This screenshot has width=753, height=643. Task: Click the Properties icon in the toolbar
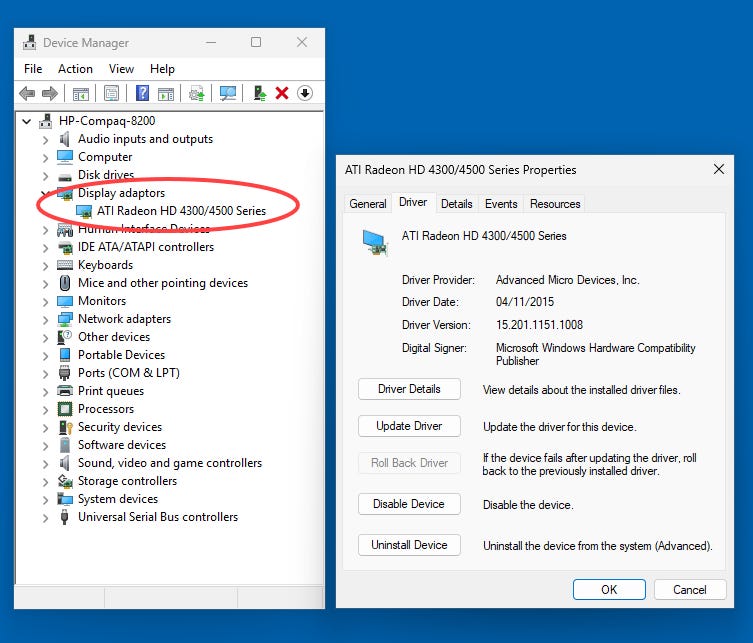tap(112, 93)
